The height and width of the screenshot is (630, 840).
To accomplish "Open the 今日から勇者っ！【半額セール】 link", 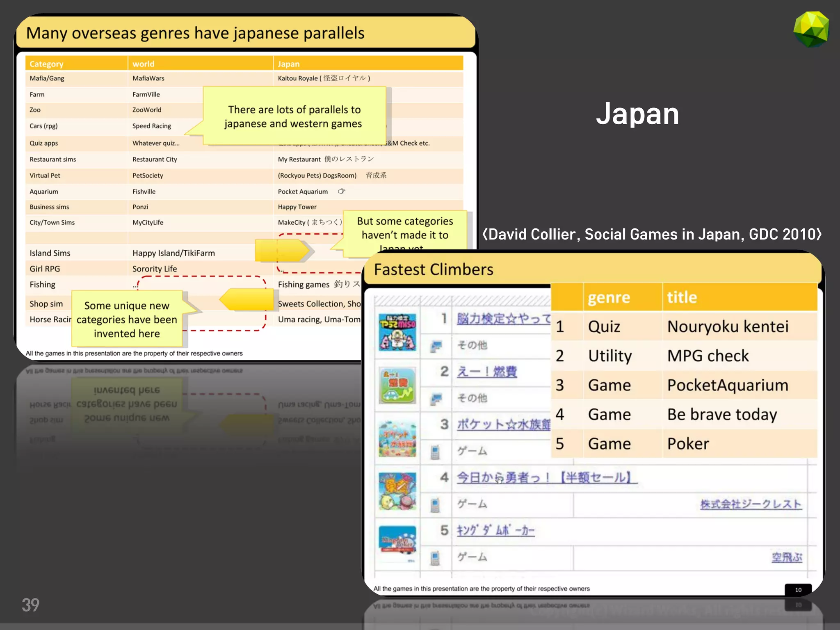I will coord(547,477).
